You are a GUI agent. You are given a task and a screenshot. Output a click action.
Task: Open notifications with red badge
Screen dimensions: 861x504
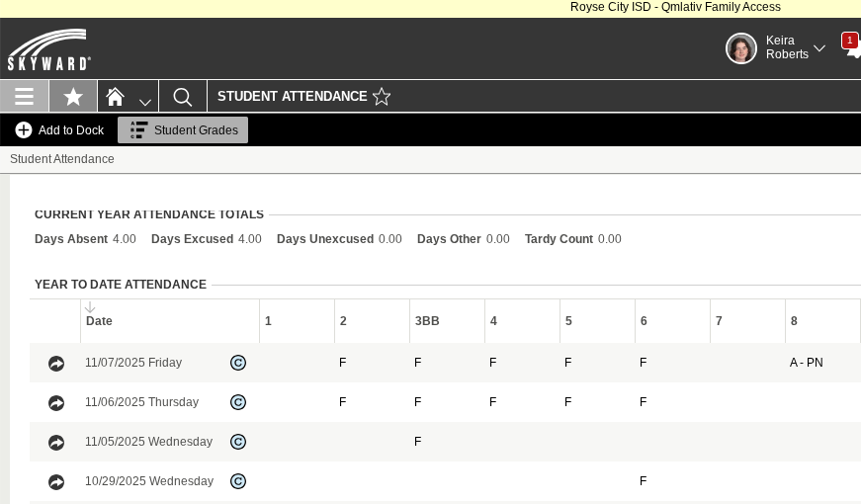(x=851, y=46)
